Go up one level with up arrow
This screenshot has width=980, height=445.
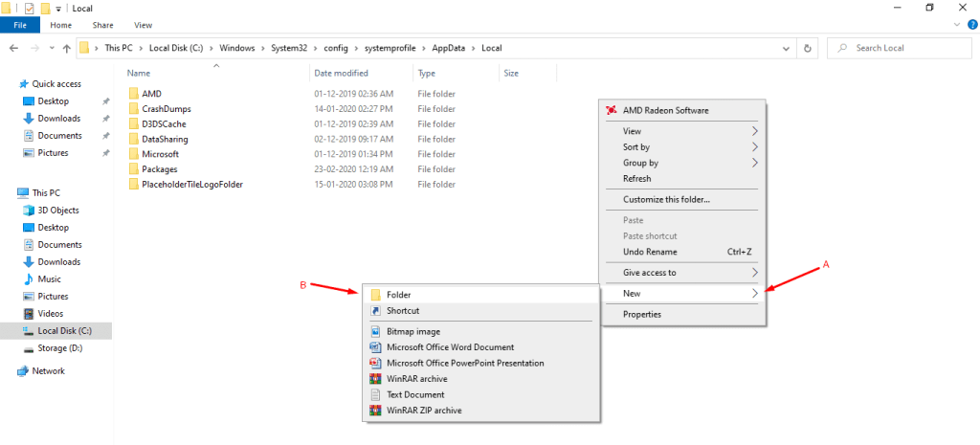[x=66, y=48]
